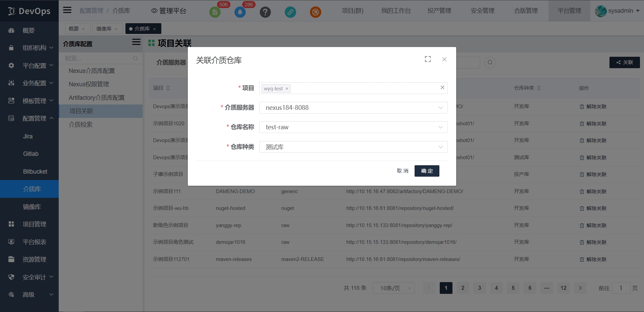Select Nexus权限管理 in the side panel
Screen dimensions: 644x312
89,84
